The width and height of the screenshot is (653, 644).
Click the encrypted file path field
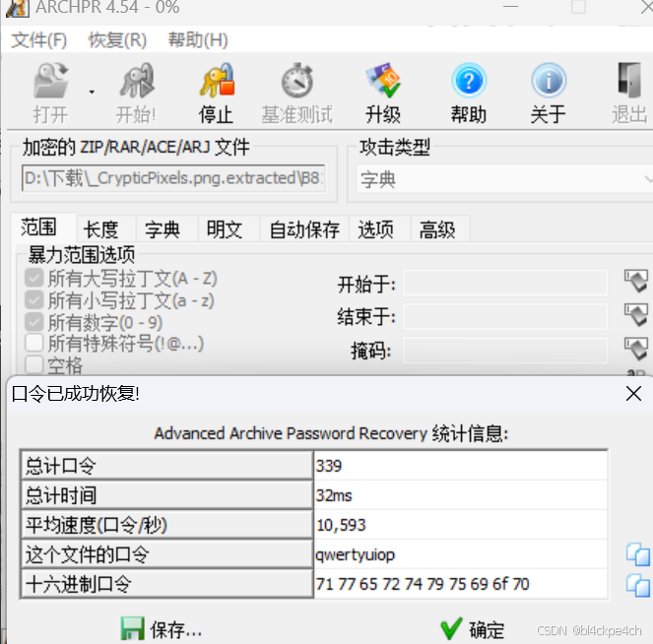(x=173, y=178)
